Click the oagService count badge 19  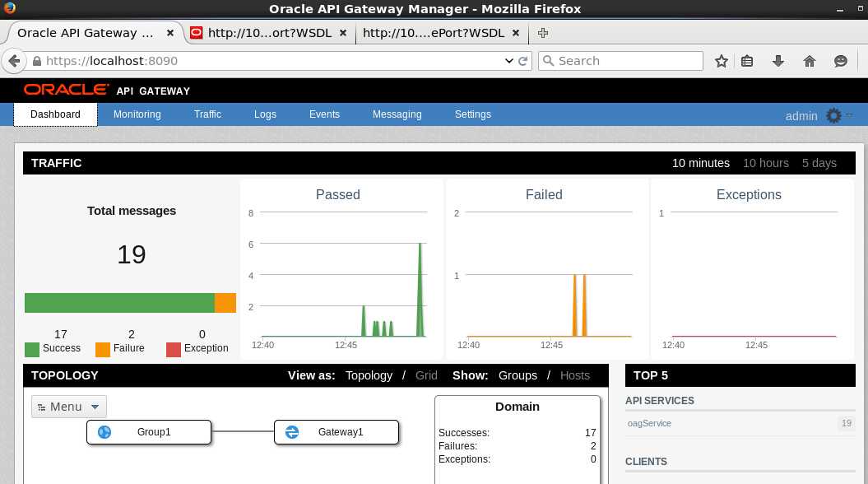(847, 423)
